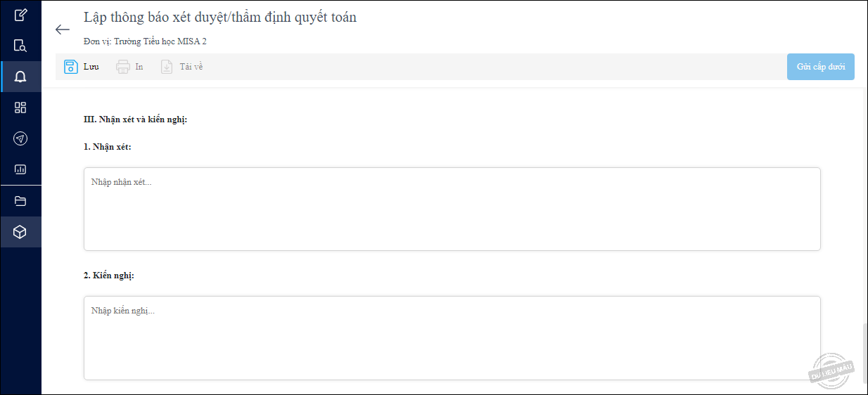Click the In print text label

[x=139, y=67]
